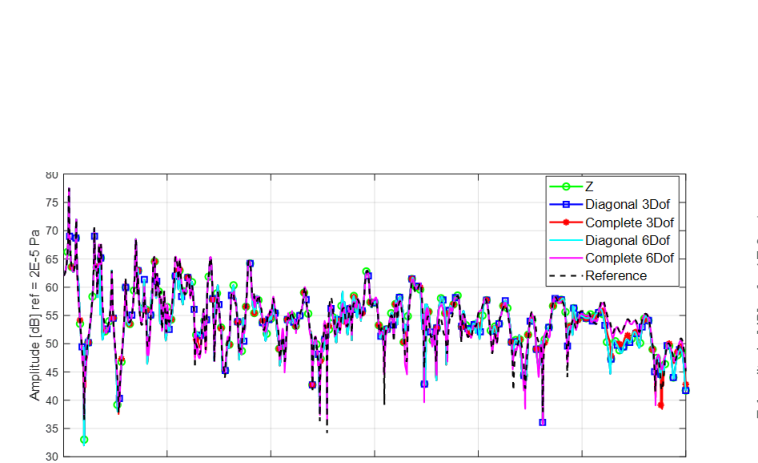Click the black dashed Reference line sample

coord(565,276)
